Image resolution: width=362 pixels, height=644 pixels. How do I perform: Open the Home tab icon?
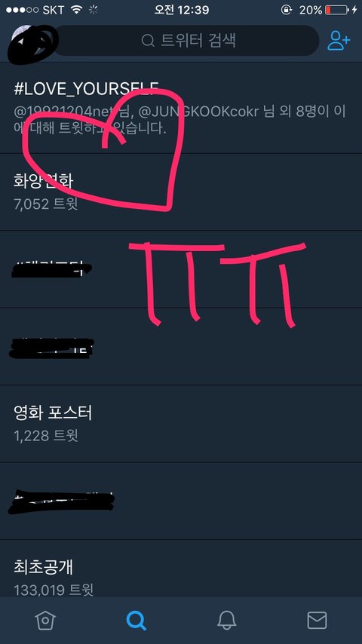point(45,620)
